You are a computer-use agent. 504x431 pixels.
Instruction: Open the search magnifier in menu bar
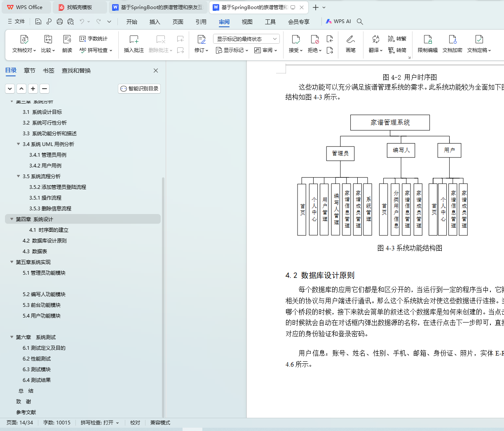[360, 21]
